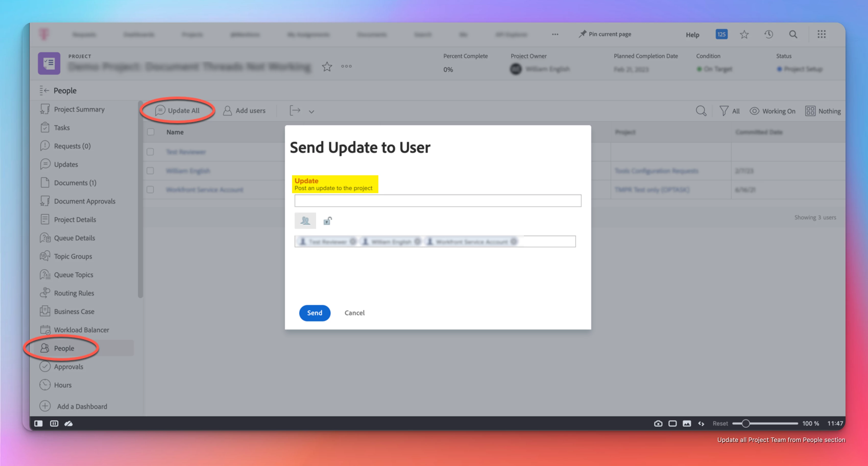This screenshot has height=466, width=868.
Task: Click the zoom slider handle in status bar
Action: [x=746, y=424]
